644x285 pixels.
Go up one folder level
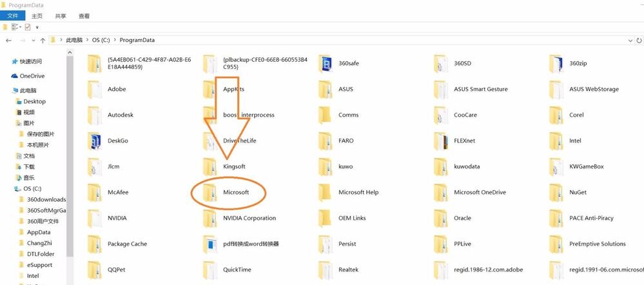point(43,40)
